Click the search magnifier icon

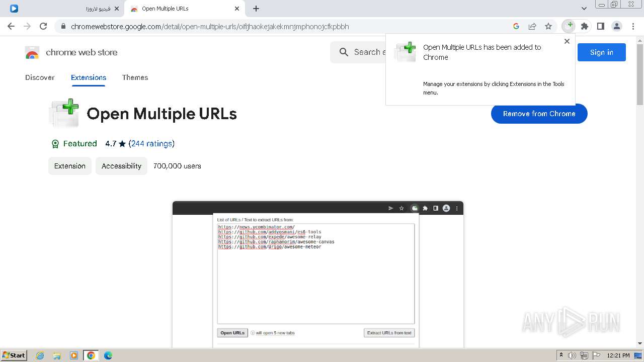(344, 52)
